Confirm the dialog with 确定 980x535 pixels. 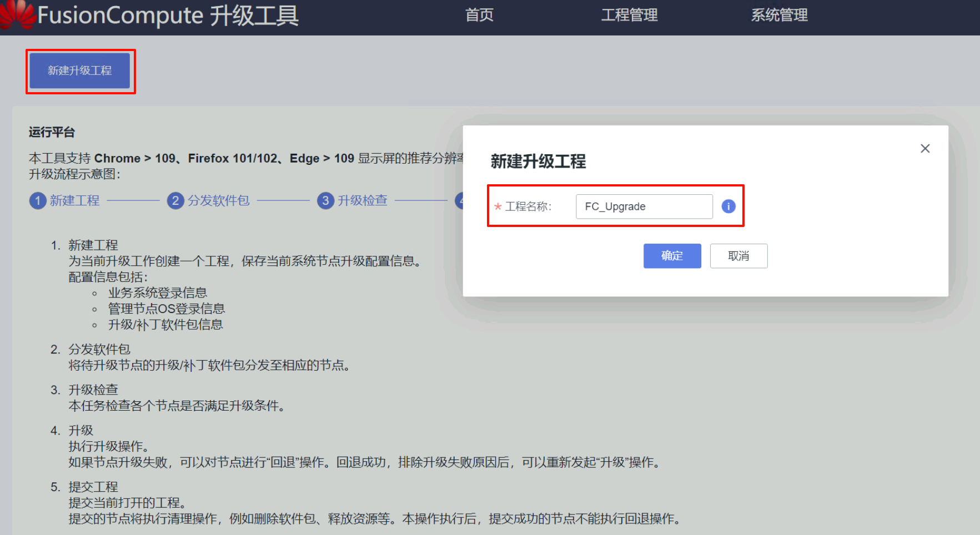(672, 256)
